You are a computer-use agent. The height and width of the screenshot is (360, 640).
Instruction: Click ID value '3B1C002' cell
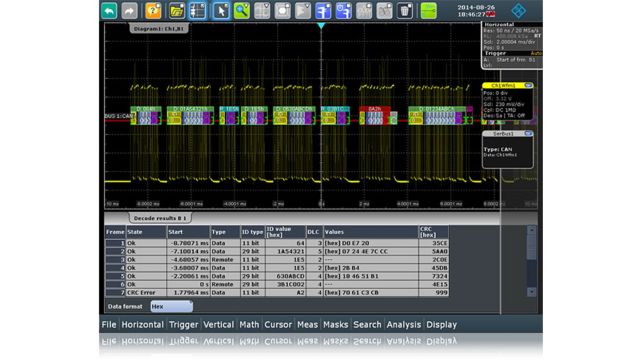[285, 284]
